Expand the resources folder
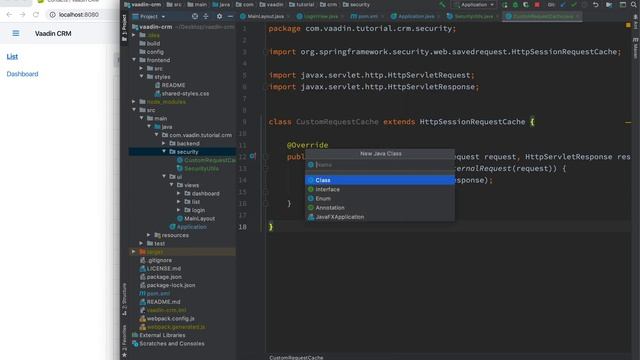This screenshot has width=640, height=360. click(149, 235)
